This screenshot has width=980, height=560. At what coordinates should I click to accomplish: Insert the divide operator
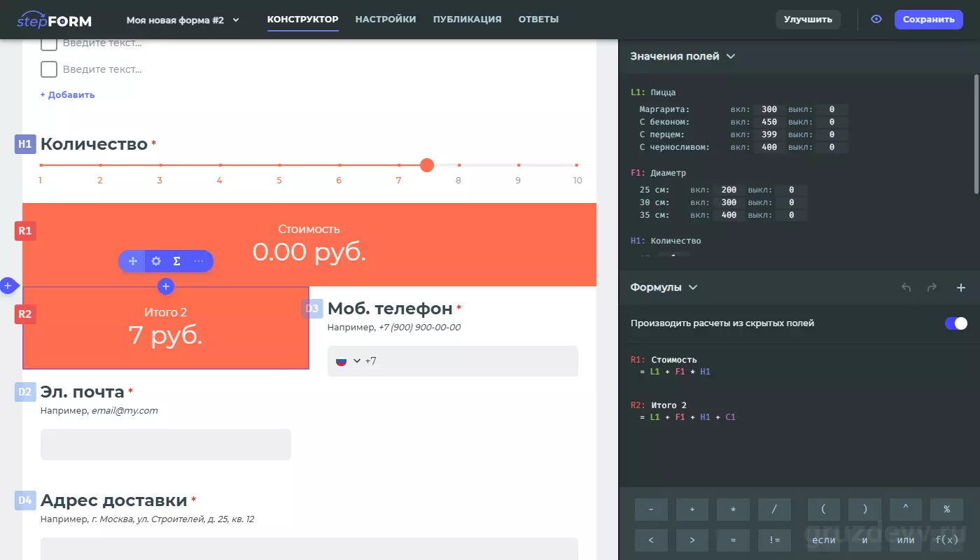click(774, 510)
